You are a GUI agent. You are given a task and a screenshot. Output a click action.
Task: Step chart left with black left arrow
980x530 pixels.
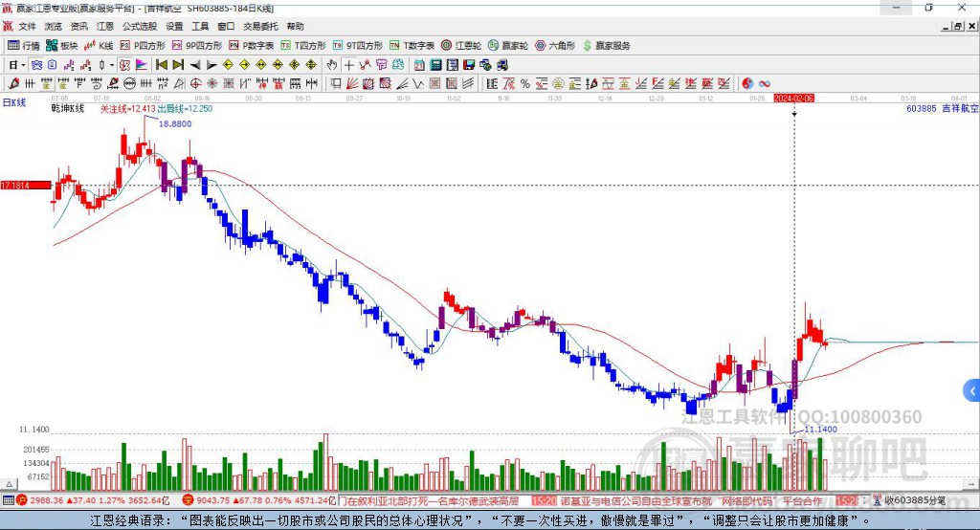(195, 65)
